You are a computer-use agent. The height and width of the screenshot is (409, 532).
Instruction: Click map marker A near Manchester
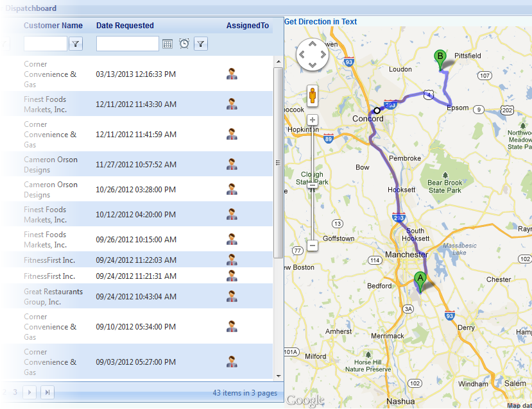tap(420, 281)
